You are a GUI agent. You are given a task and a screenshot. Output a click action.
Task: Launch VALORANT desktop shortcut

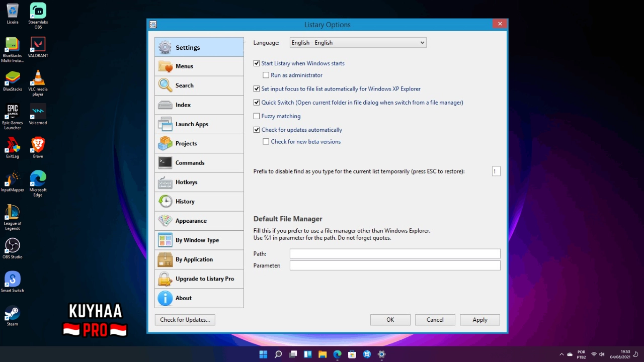(x=38, y=47)
